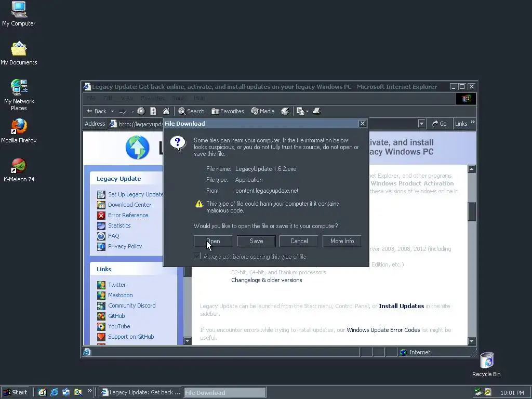
Task: Click the History icon in IE toolbar
Action: [x=285, y=111]
